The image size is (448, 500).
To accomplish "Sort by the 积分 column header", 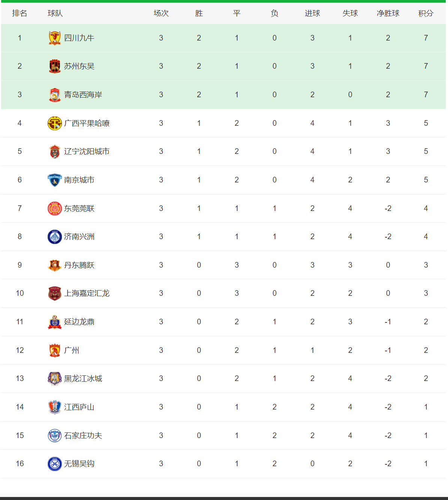I will [x=426, y=13].
